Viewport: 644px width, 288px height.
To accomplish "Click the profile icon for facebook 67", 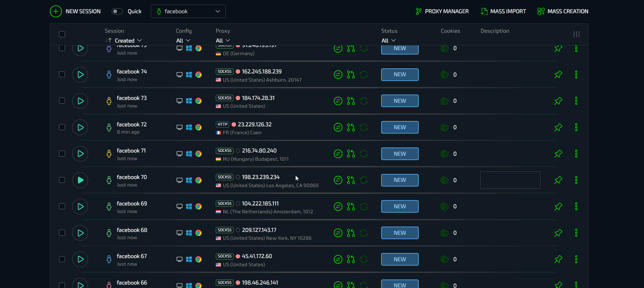I will tap(109, 259).
